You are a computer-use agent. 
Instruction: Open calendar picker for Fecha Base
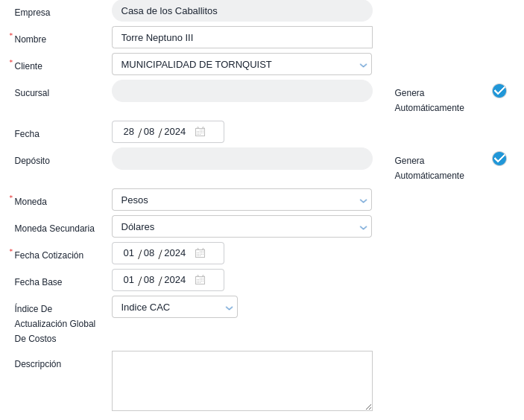tap(200, 280)
